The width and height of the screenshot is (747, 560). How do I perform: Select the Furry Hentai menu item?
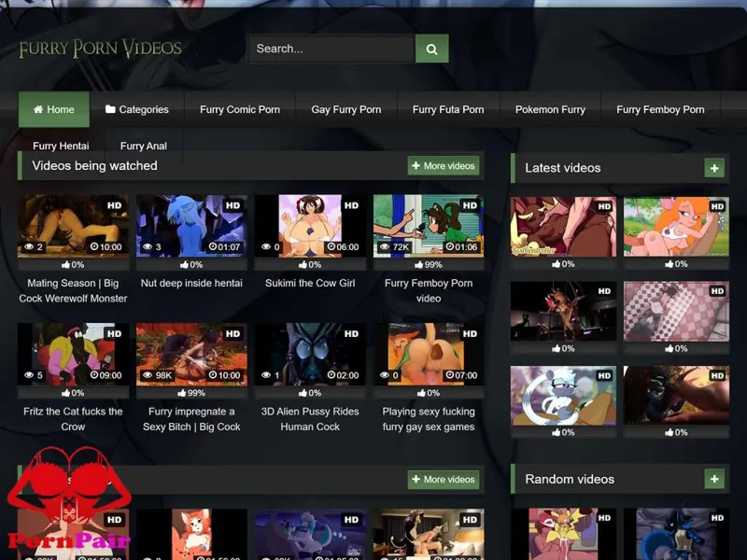click(61, 146)
